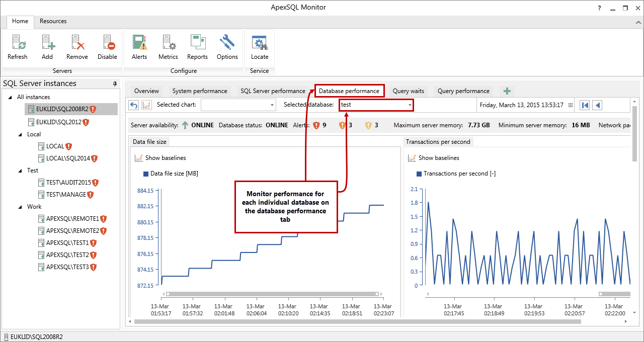This screenshot has width=644, height=342.
Task: Select the APEXSQL\TEST3 instance
Action: tap(67, 267)
